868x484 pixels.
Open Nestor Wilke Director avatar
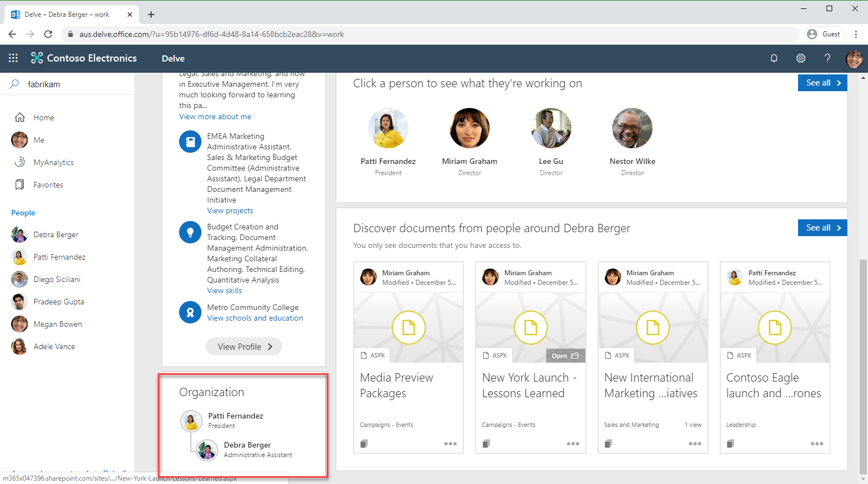[x=632, y=128]
